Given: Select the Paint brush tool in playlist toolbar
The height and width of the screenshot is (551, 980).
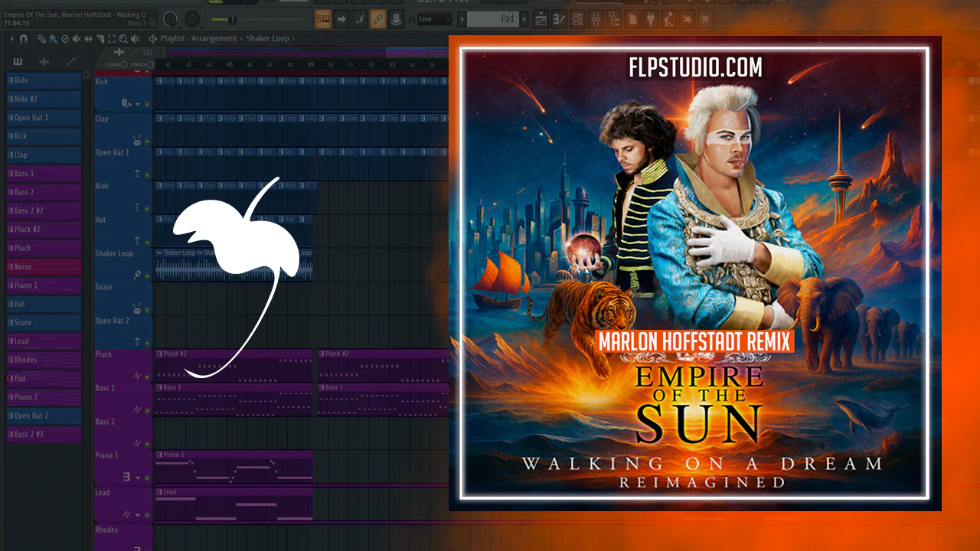Looking at the screenshot, I should click(x=53, y=38).
